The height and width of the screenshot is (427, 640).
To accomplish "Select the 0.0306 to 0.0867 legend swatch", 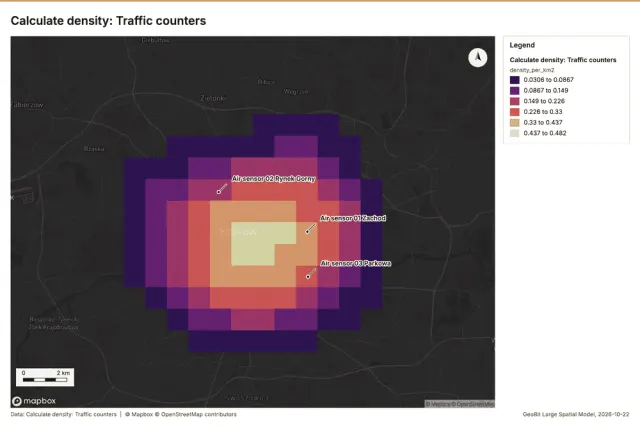I will (515, 80).
